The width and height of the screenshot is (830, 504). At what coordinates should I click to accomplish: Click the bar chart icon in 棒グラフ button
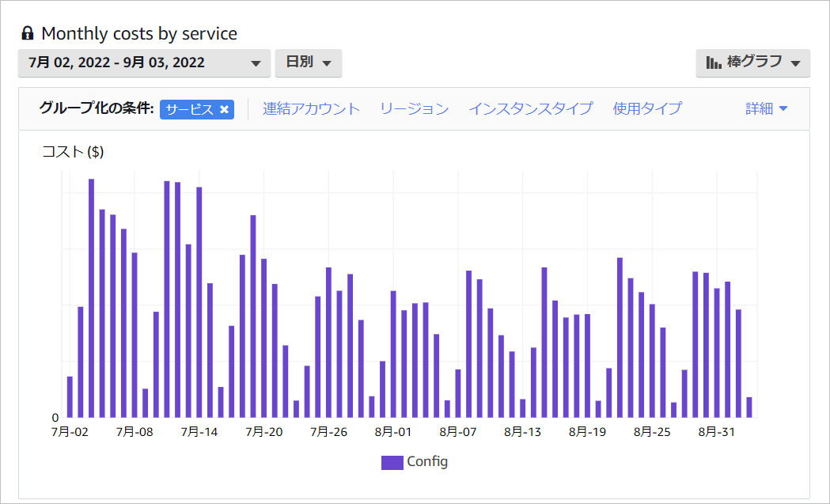tap(714, 63)
